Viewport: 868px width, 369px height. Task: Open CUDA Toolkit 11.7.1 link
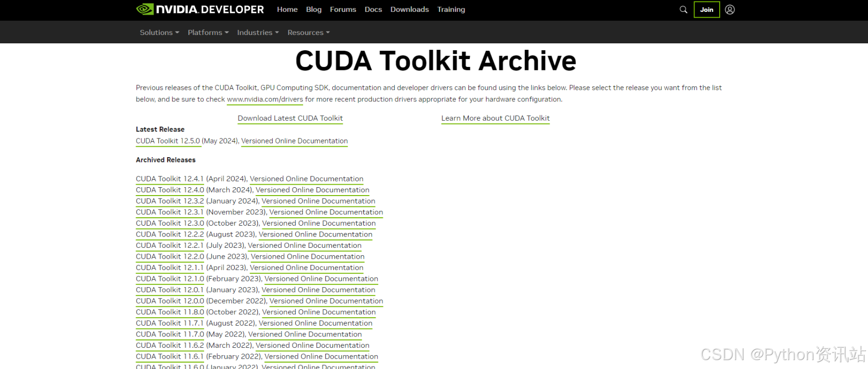point(170,323)
